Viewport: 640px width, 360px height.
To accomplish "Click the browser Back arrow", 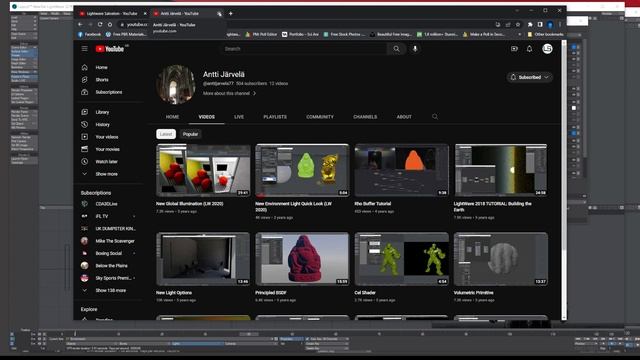I will point(80,24).
